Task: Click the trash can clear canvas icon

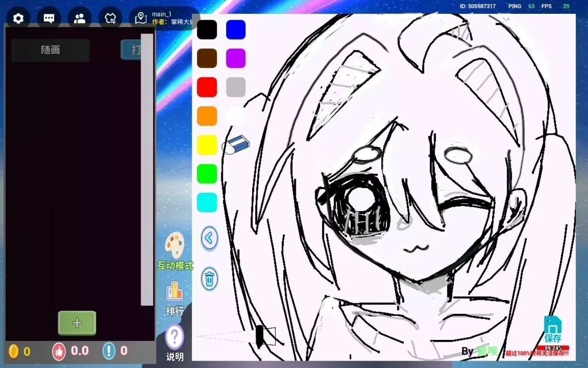Action: 209,279
